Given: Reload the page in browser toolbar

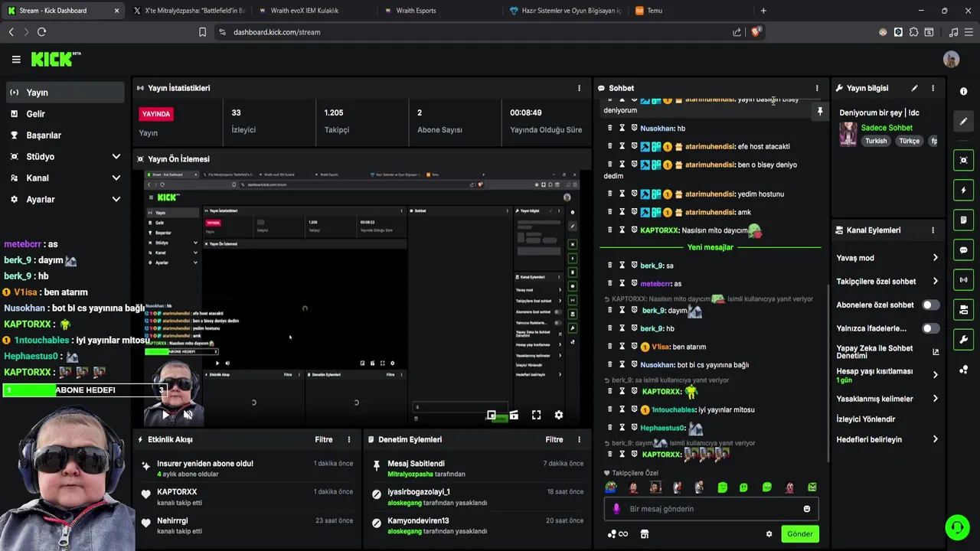Looking at the screenshot, I should (41, 32).
